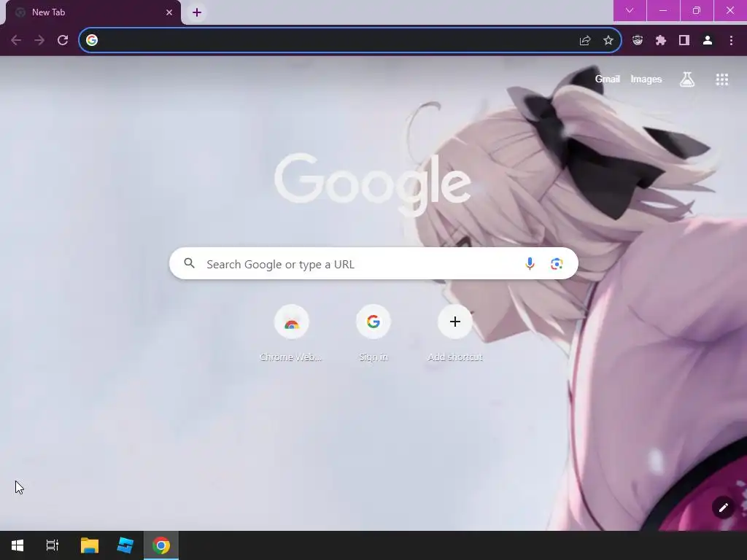747x560 pixels.
Task: Select the New Tab tab
Action: pyautogui.click(x=93, y=12)
